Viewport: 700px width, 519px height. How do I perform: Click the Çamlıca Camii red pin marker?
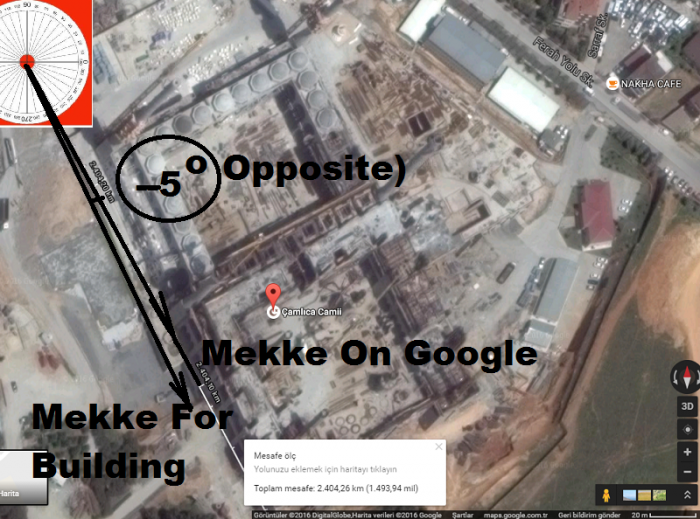tap(273, 295)
